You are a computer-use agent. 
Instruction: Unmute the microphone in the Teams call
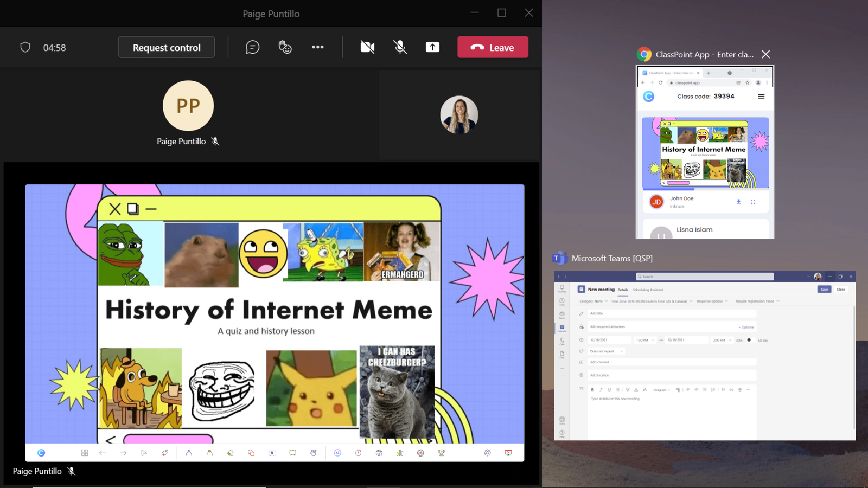click(400, 47)
